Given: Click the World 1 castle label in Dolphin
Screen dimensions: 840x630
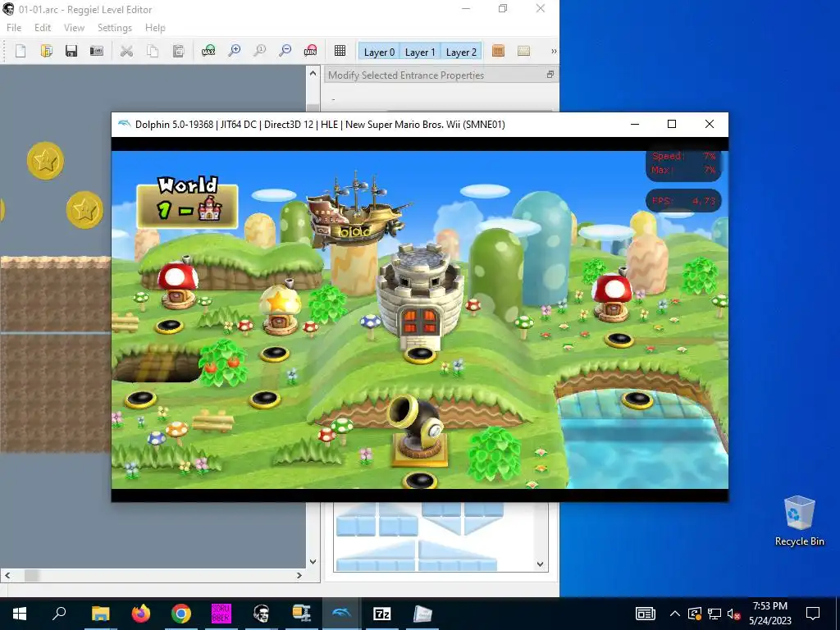Looking at the screenshot, I should coord(188,203).
